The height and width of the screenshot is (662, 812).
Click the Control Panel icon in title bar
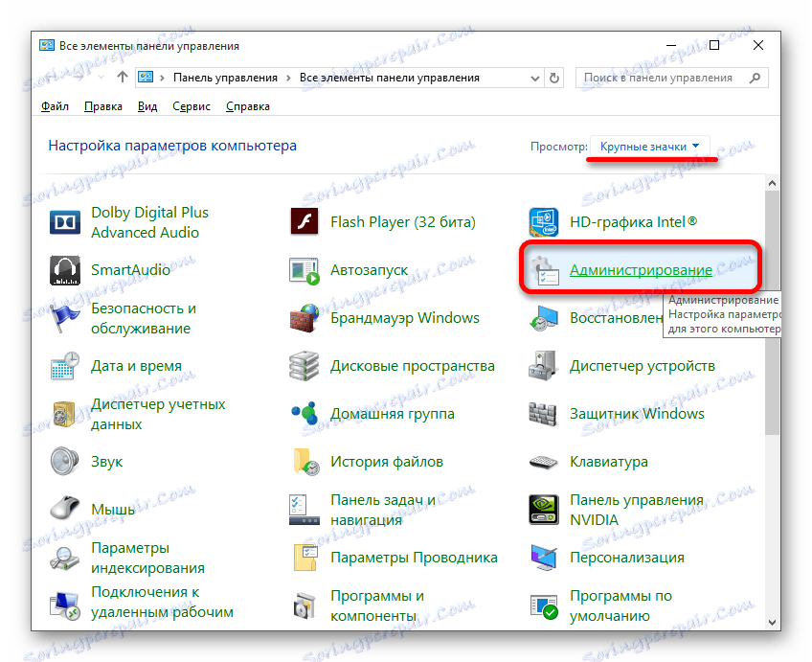coord(47,46)
